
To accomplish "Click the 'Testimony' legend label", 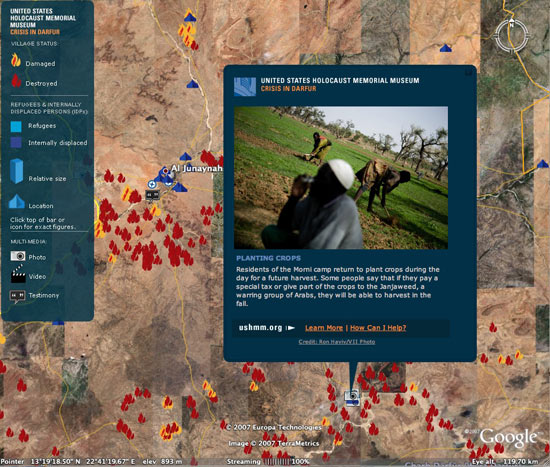I will tap(44, 295).
